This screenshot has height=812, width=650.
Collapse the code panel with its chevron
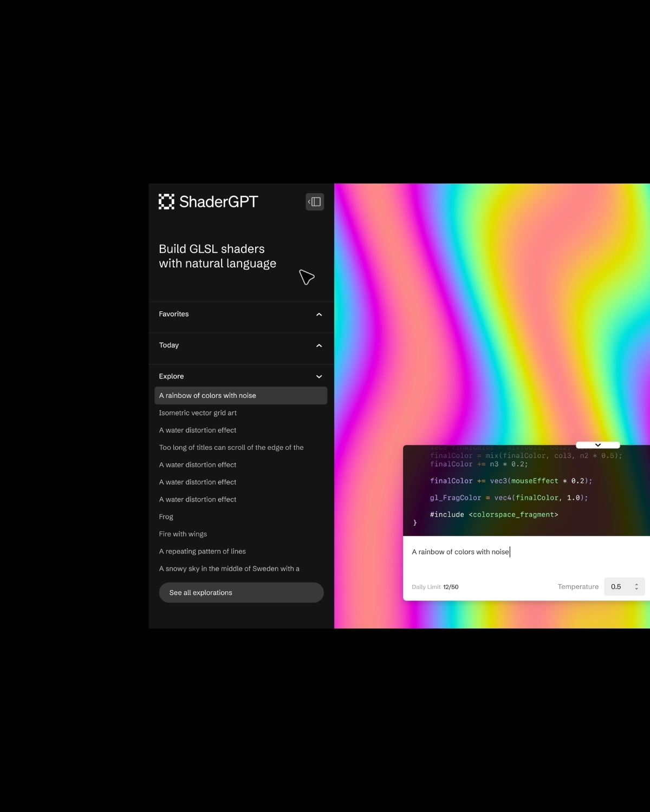(x=597, y=444)
